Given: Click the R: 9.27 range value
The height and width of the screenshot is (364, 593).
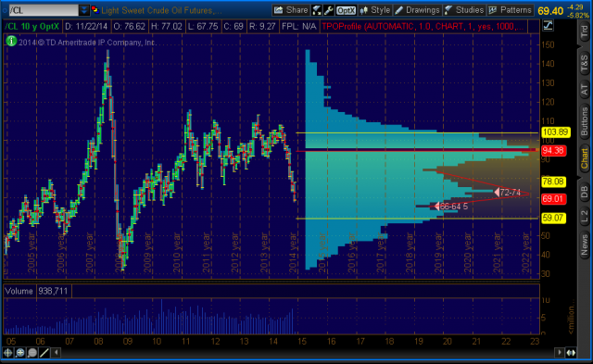Looking at the screenshot, I should coord(262,27).
